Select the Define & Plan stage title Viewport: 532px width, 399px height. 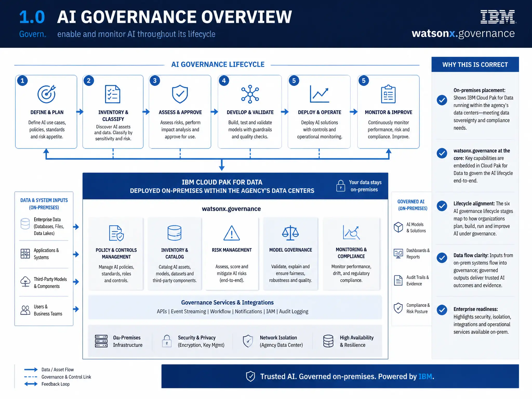[47, 112]
